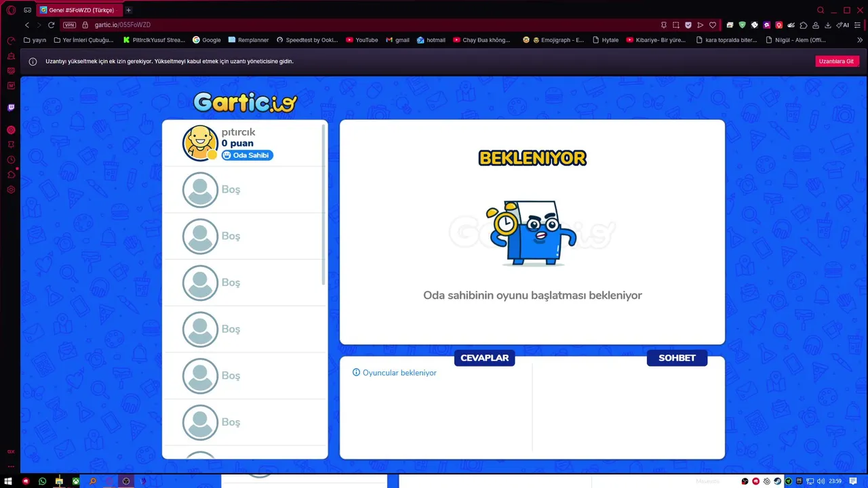The width and height of the screenshot is (868, 488).
Task: Open the sidebar settings gear icon
Action: click(x=11, y=190)
